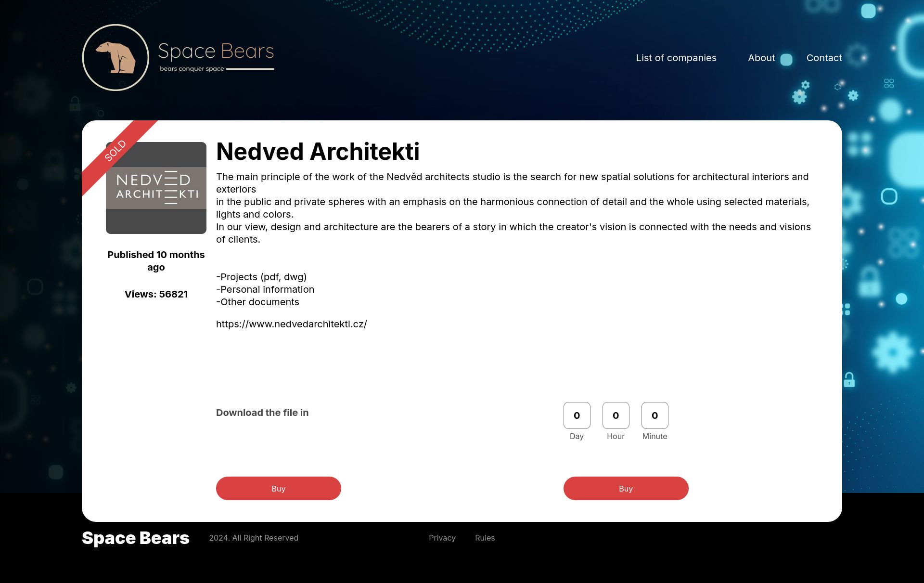The width and height of the screenshot is (924, 583).
Task: Click the Nedved Architekti logo thumbnail
Action: tap(156, 188)
